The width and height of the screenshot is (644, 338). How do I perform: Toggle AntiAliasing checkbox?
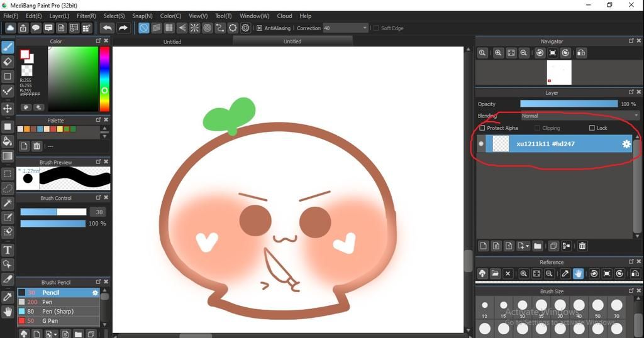tap(259, 28)
